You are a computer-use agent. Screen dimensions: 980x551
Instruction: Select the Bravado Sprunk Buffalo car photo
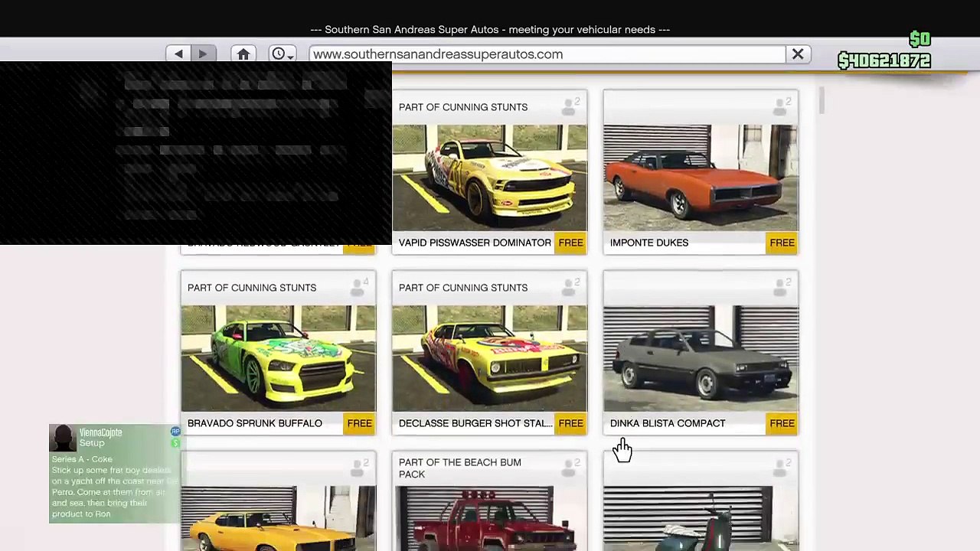coord(279,358)
